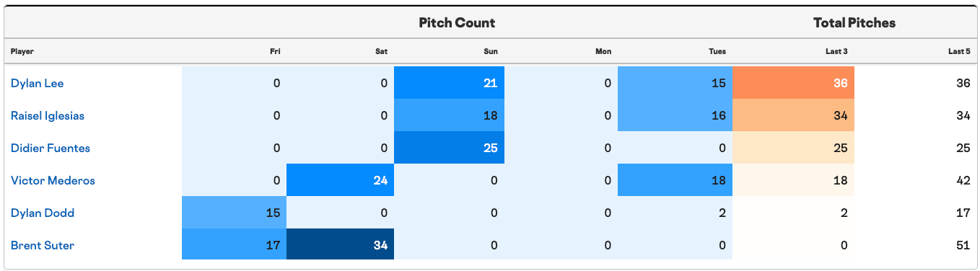Viewport: 980px width, 271px height.
Task: Select Dylan Lee's orange 36 total cell
Action: [x=793, y=84]
